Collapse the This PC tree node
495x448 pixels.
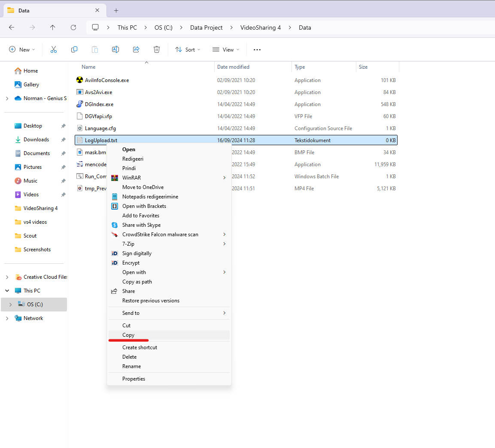(x=7, y=291)
